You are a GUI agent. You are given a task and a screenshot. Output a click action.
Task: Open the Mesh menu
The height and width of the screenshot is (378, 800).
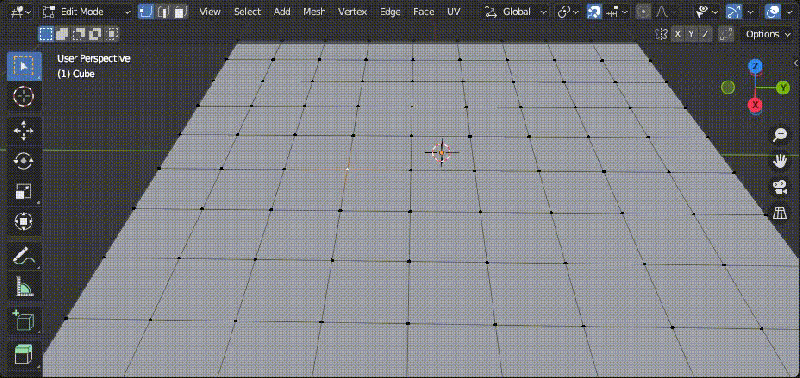coord(314,11)
